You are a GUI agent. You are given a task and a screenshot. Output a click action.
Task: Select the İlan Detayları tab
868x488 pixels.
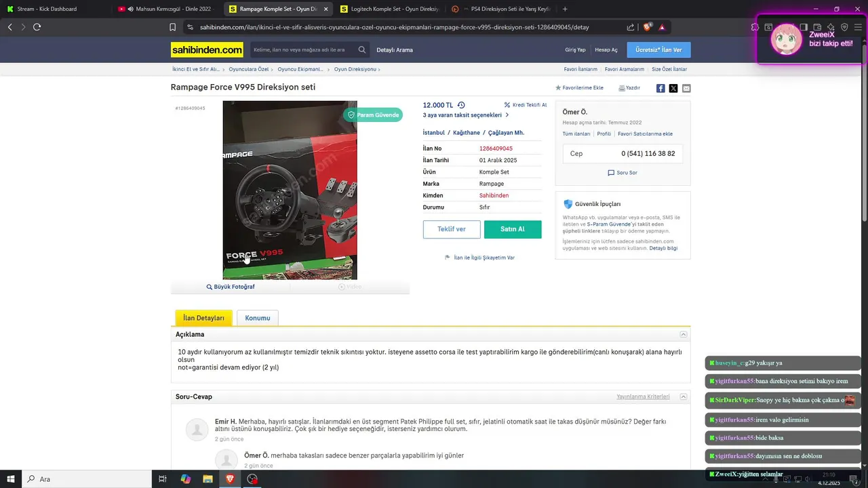pyautogui.click(x=203, y=318)
